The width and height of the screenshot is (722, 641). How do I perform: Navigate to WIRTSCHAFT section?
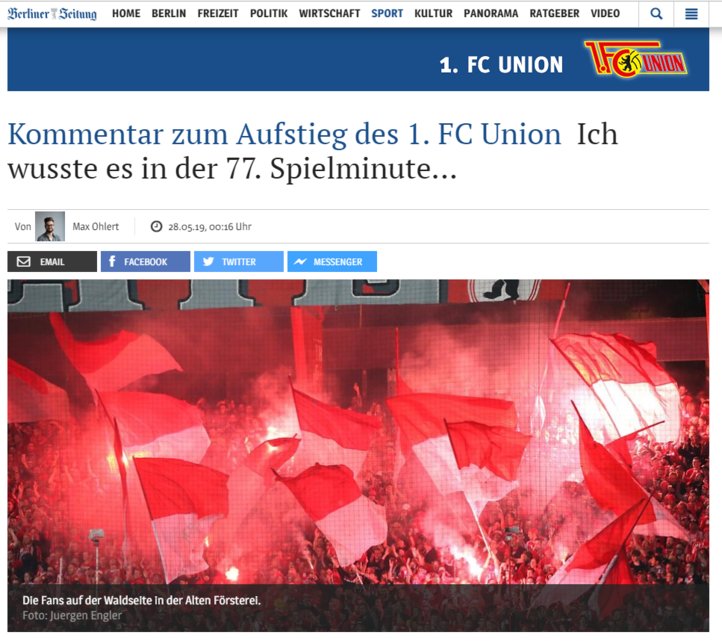(x=329, y=14)
